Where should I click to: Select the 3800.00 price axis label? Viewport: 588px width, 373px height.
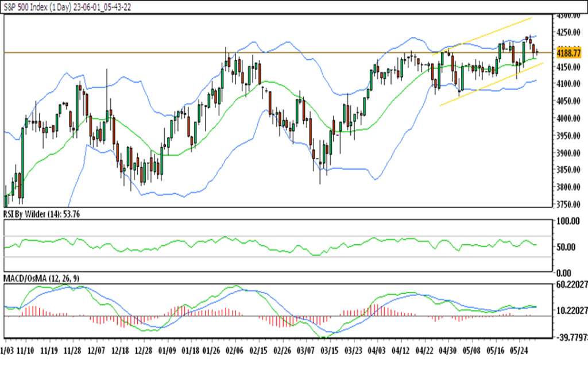click(x=568, y=187)
